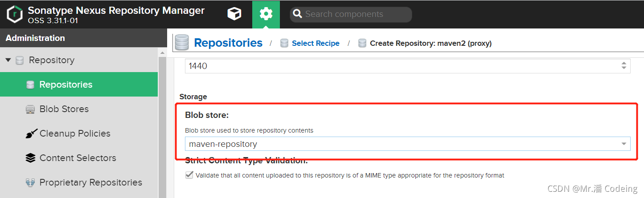Click the Repositories breadcrumb heading link

click(228, 43)
